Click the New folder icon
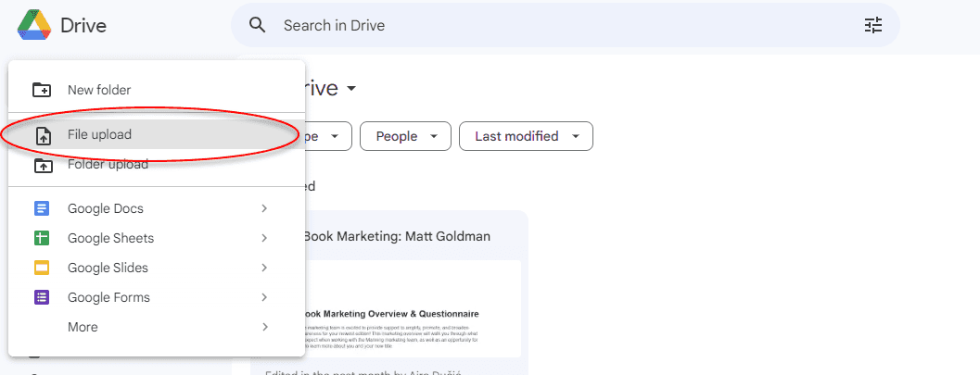 pos(42,90)
